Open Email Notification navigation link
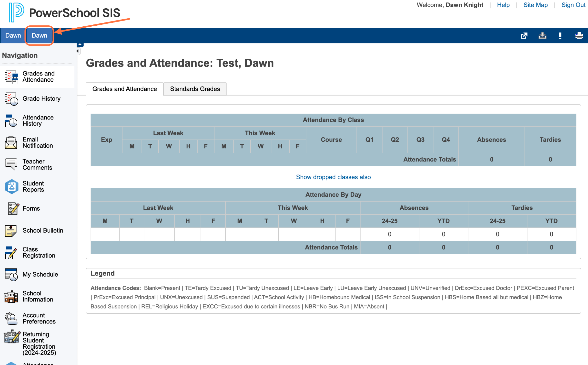588x365 pixels. pos(38,143)
